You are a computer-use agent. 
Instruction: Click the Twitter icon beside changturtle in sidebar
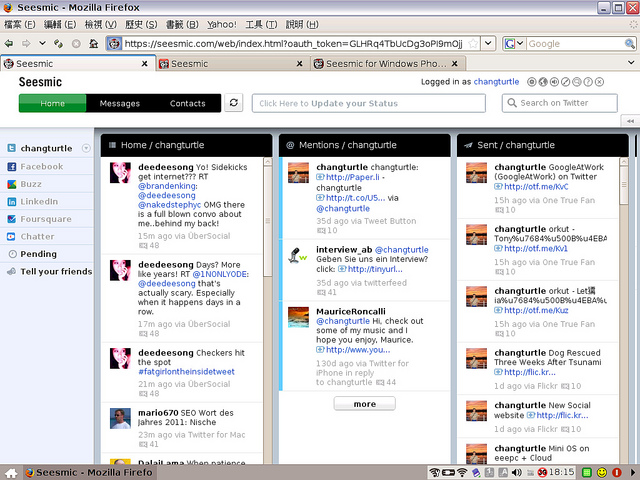click(12, 148)
